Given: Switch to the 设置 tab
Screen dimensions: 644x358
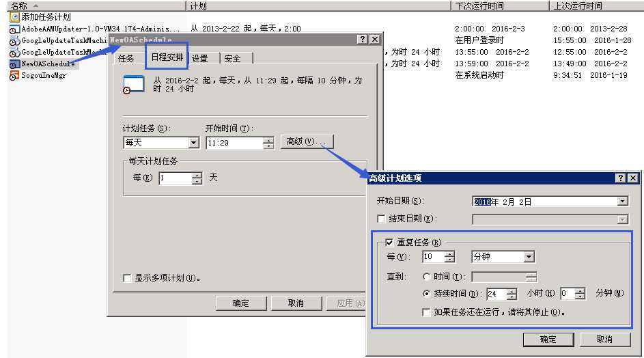Looking at the screenshot, I should (200, 58).
